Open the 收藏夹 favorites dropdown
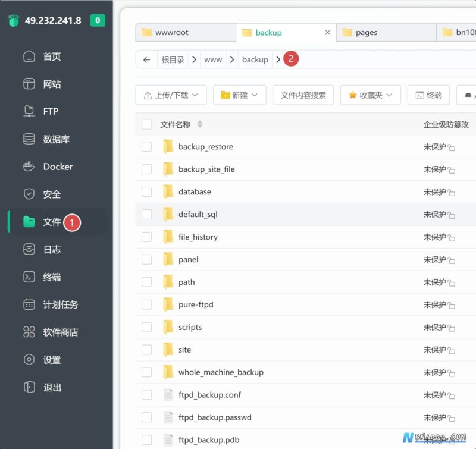Viewport: 476px width, 449px height. 370,95
